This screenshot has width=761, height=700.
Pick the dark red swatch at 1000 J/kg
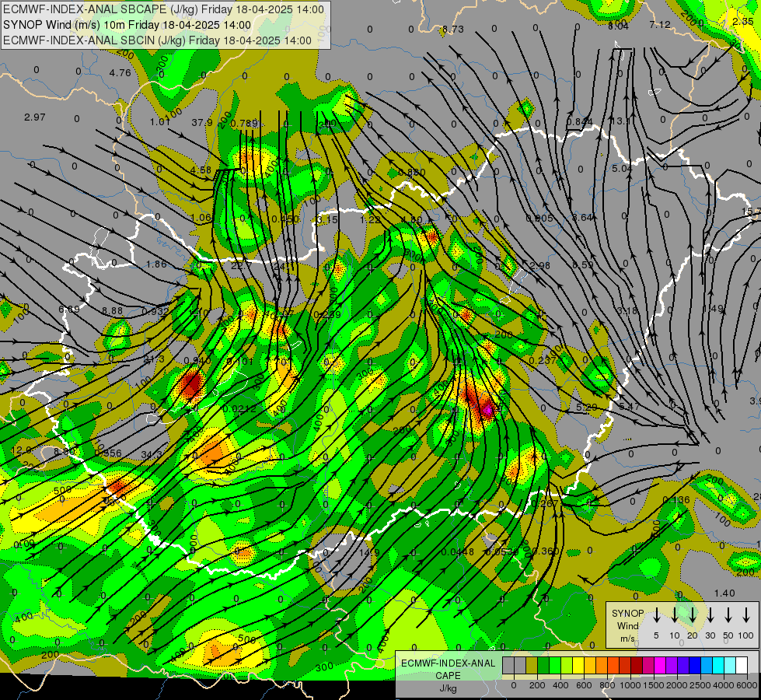tap(637, 665)
